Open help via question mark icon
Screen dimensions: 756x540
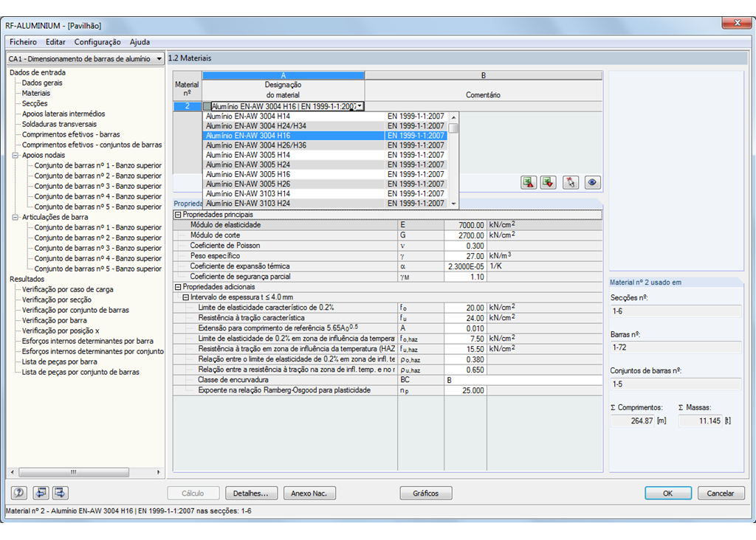18,493
